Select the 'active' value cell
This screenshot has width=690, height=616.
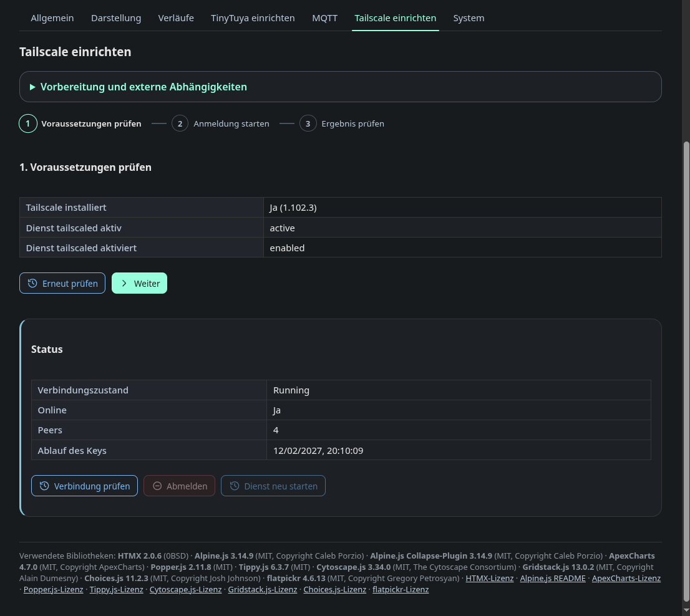tap(462, 228)
